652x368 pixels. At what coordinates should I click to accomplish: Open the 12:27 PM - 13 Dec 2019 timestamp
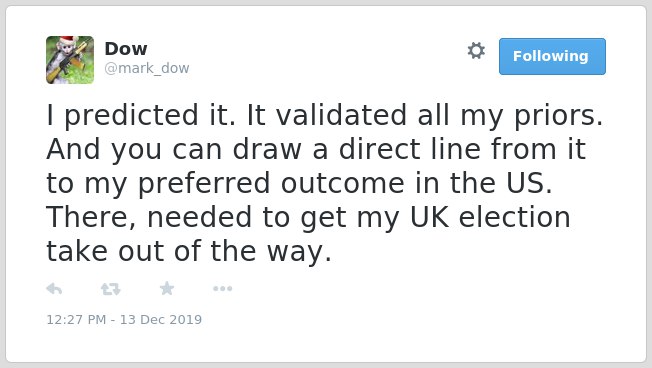124,319
